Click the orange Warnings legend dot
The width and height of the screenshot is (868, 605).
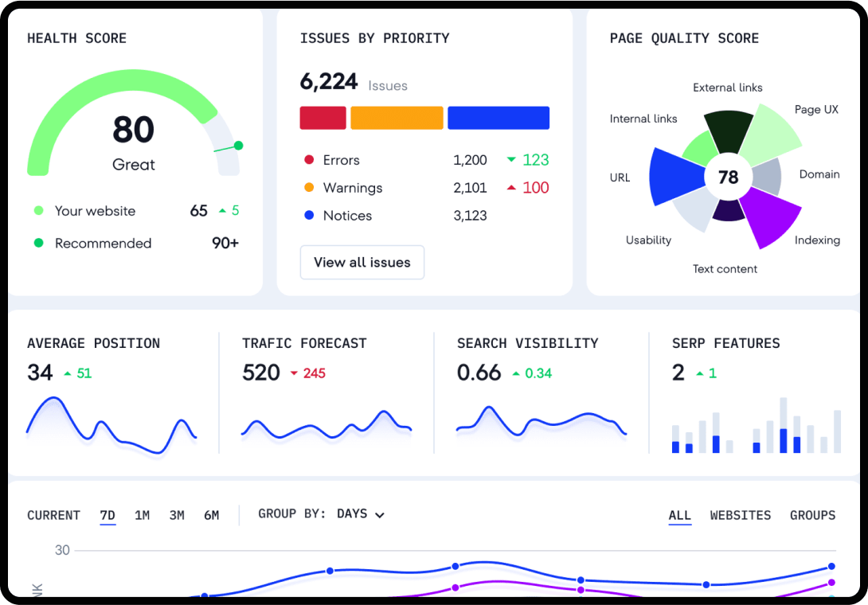(310, 188)
